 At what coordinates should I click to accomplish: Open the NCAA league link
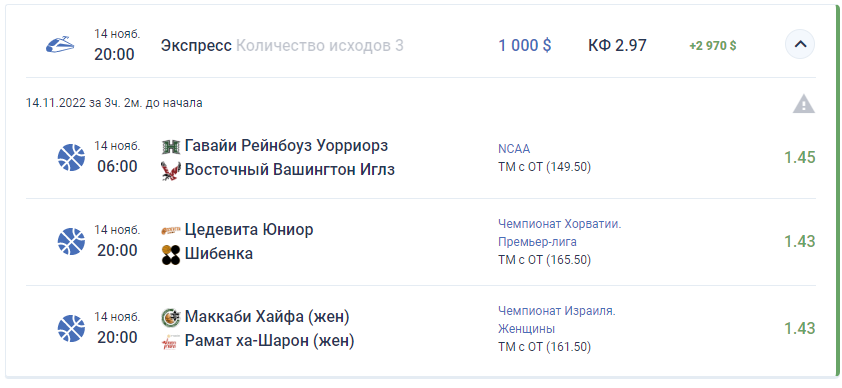tap(514, 149)
